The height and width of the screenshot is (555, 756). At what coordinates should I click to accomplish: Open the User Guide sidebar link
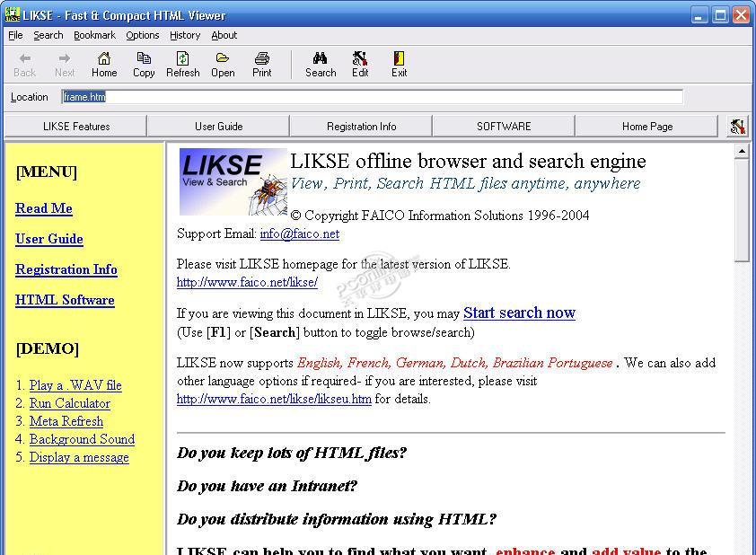(49, 239)
